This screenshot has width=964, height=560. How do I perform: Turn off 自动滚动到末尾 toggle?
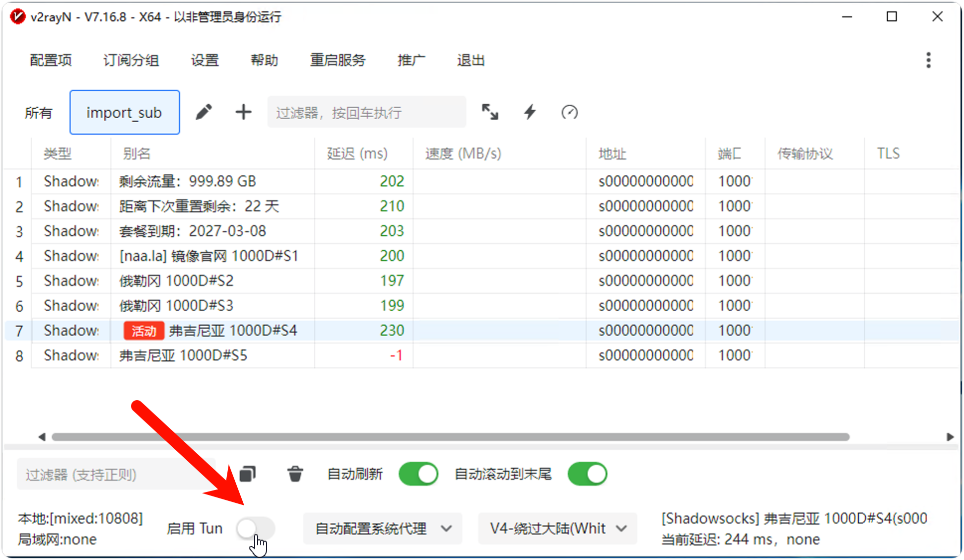pos(588,474)
